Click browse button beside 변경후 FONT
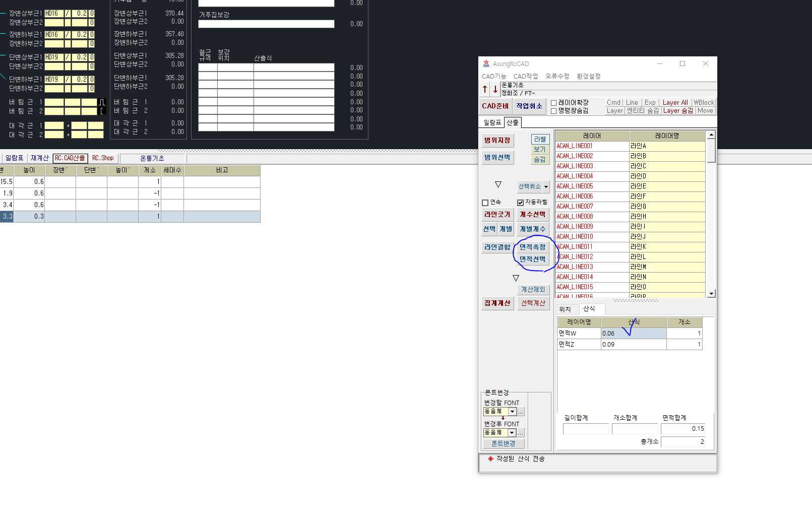 click(521, 433)
